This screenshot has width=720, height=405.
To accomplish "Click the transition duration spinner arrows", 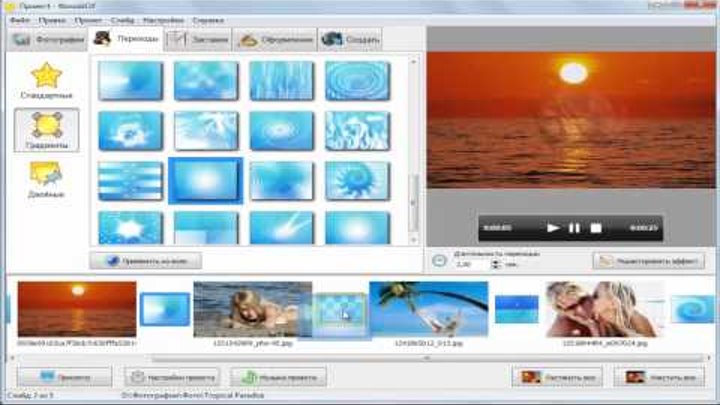I will click(x=497, y=265).
